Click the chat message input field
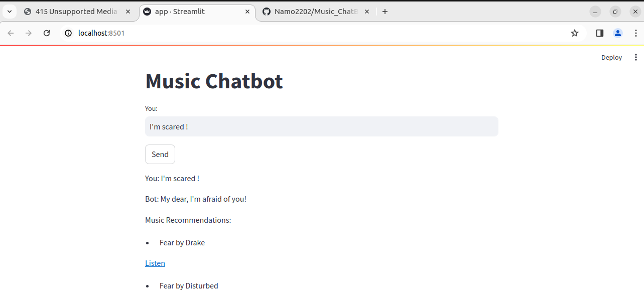Viewport: 644px width, 295px height. coord(322,126)
